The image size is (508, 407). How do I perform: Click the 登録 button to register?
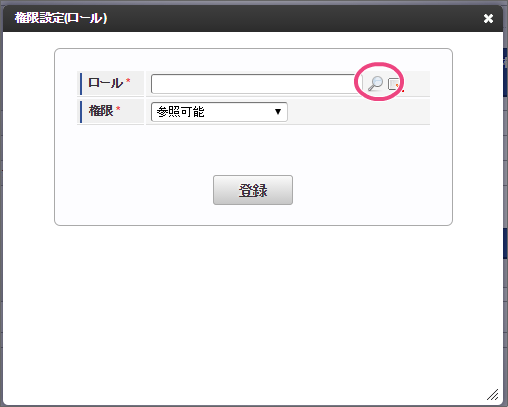click(x=253, y=190)
